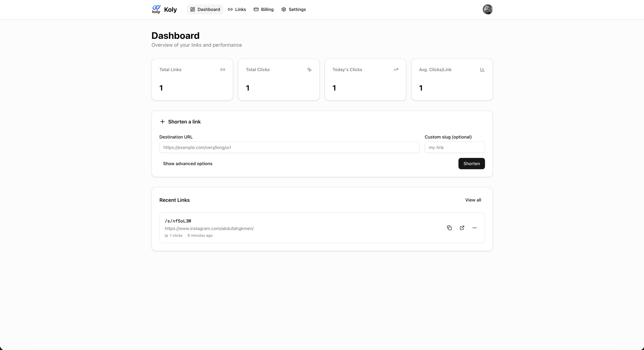This screenshot has width=644, height=350.
Task: Click the link icon on Total Links card
Action: (x=223, y=70)
